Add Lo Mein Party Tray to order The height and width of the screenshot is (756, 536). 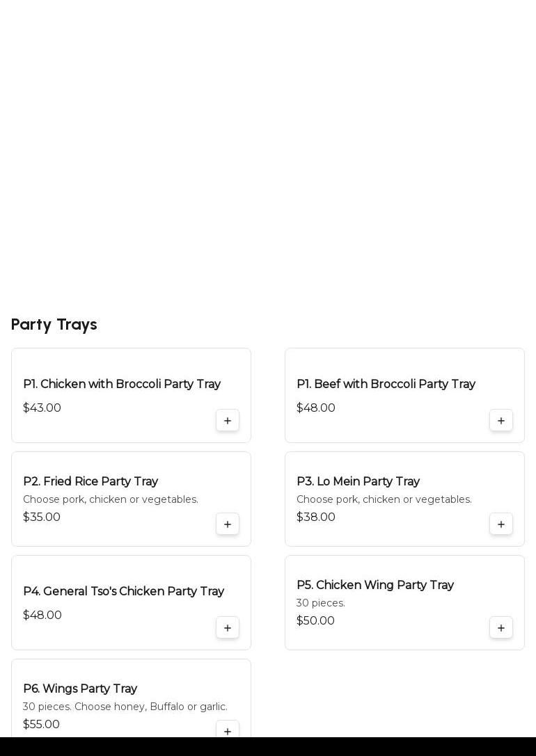[501, 524]
